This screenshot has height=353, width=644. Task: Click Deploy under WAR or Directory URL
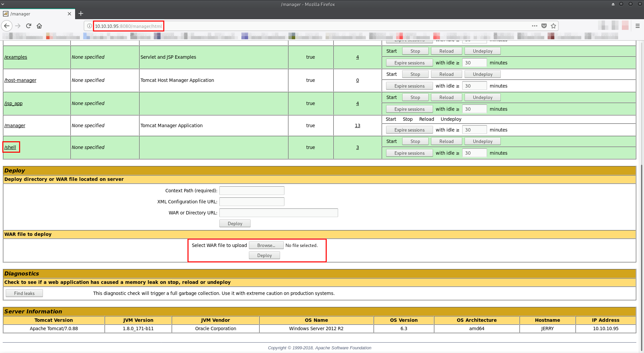235,223
